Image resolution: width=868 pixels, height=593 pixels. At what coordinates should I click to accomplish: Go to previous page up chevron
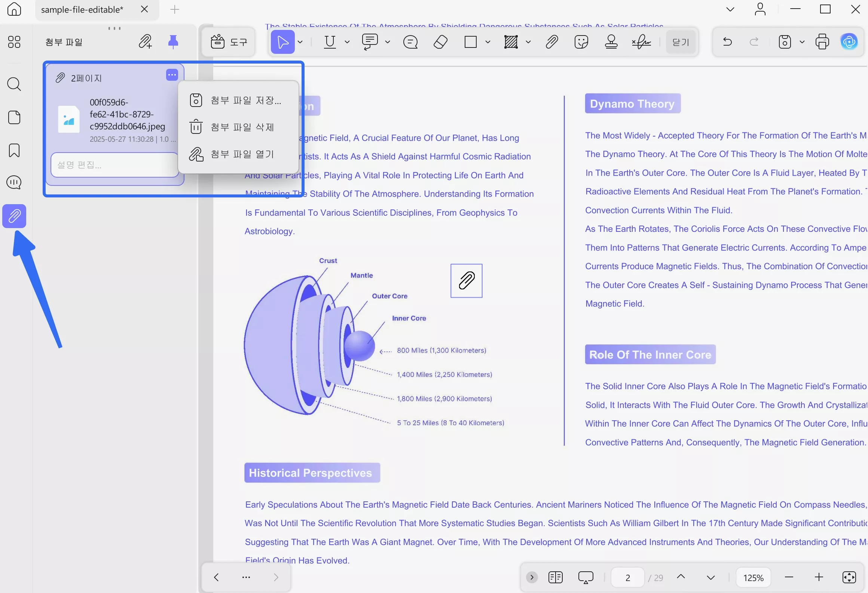pos(681,577)
